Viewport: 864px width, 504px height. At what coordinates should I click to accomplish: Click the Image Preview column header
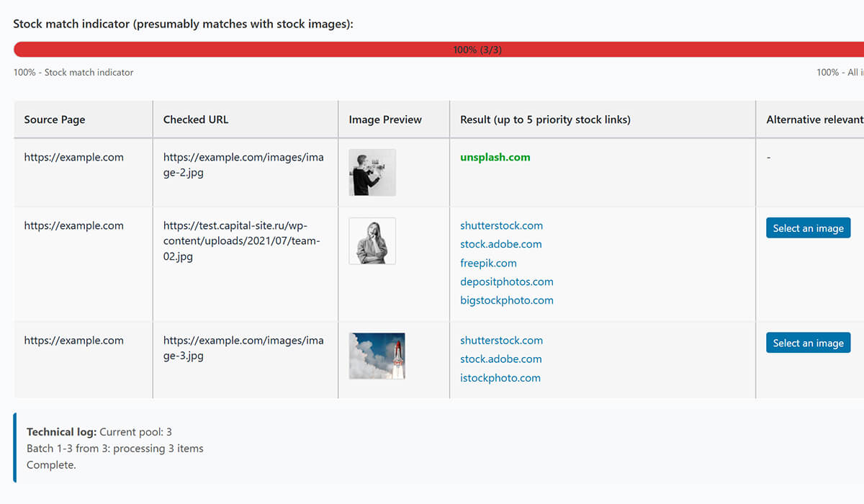tap(385, 120)
